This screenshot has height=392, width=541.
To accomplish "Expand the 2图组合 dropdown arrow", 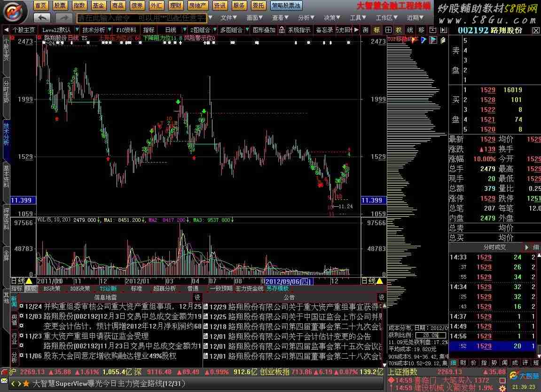I will [x=215, y=30].
